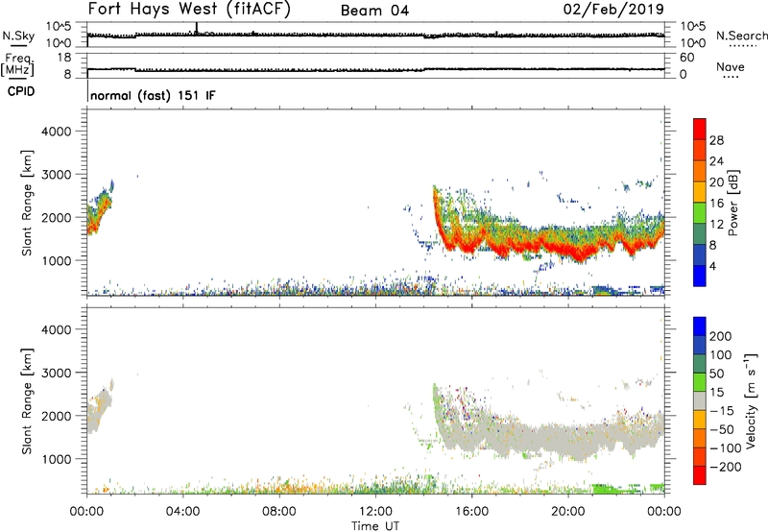Click the 'Slant Range [km]' label of power panel
The width and height of the screenshot is (768, 532).
click(x=27, y=203)
